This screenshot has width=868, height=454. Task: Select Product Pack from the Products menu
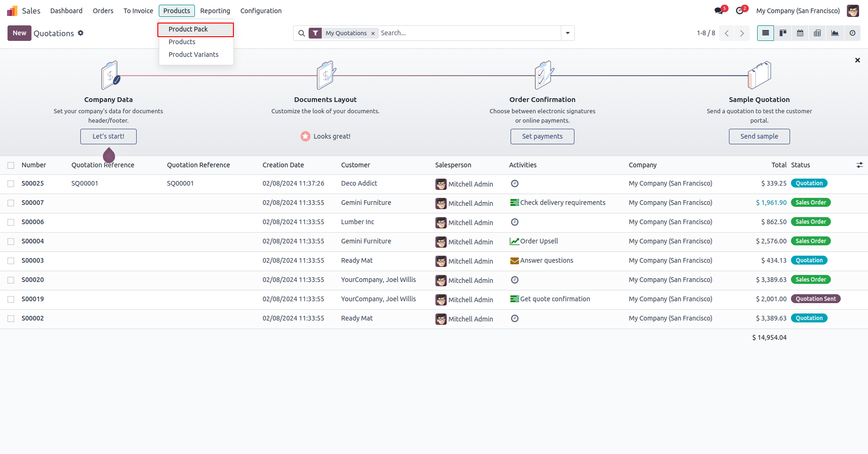(x=195, y=29)
